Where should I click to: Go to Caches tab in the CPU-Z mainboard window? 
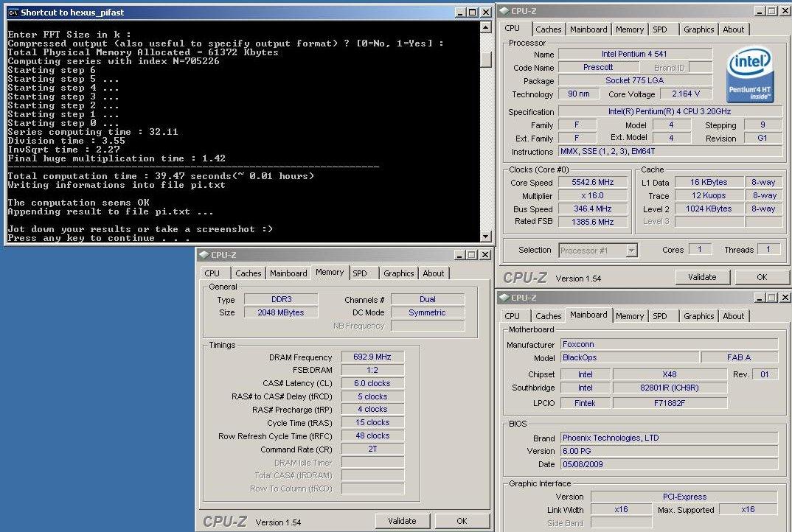[548, 316]
